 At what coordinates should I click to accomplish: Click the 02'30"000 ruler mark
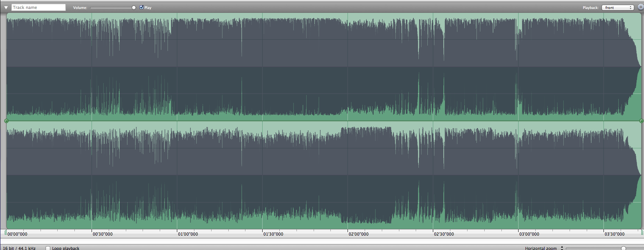click(x=444, y=234)
